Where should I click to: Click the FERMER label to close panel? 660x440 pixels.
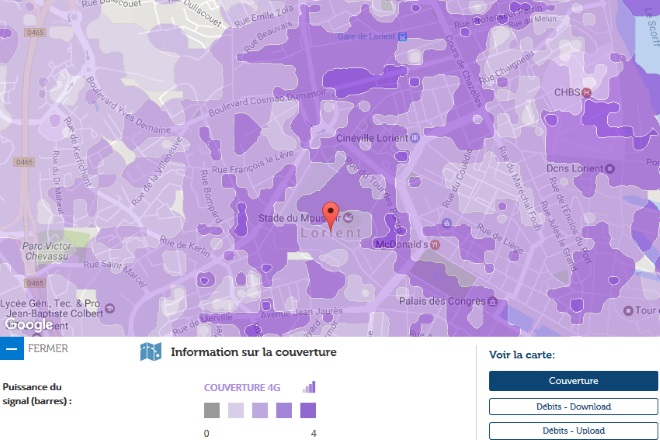coord(48,349)
